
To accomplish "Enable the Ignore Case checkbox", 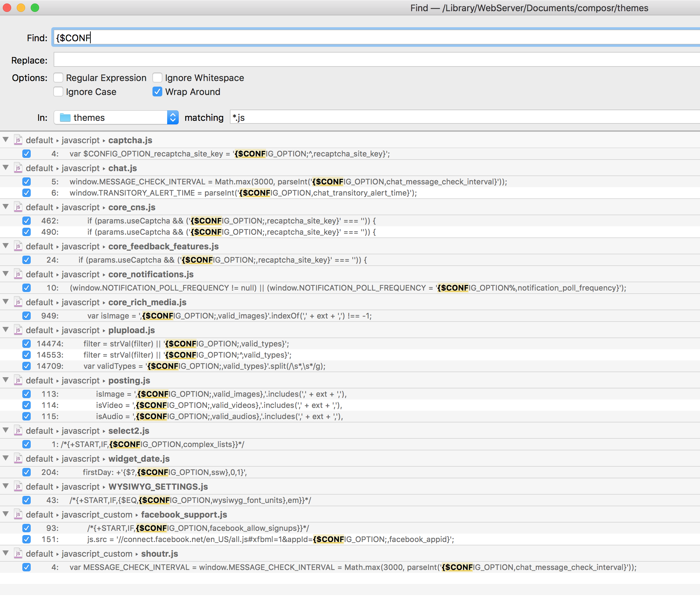I will [x=59, y=92].
